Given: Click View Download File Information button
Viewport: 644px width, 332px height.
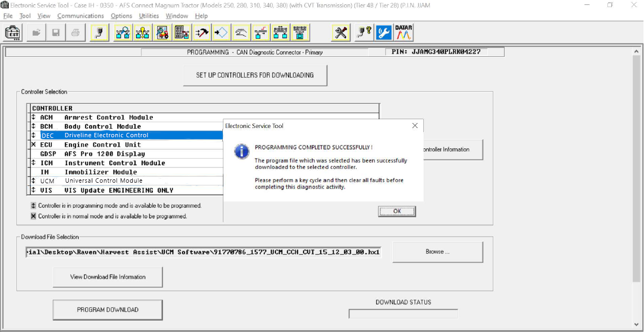Looking at the screenshot, I should click(x=108, y=277).
